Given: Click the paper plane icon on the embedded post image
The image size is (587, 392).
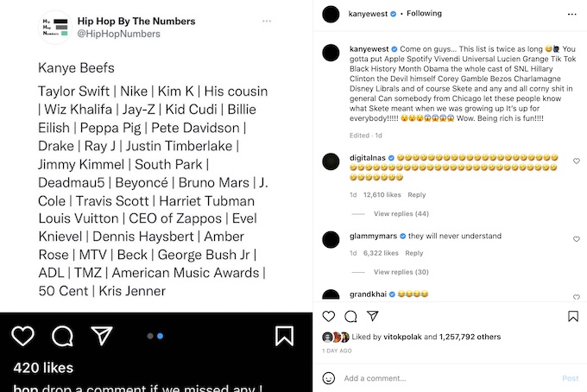Looking at the screenshot, I should coord(102,336).
